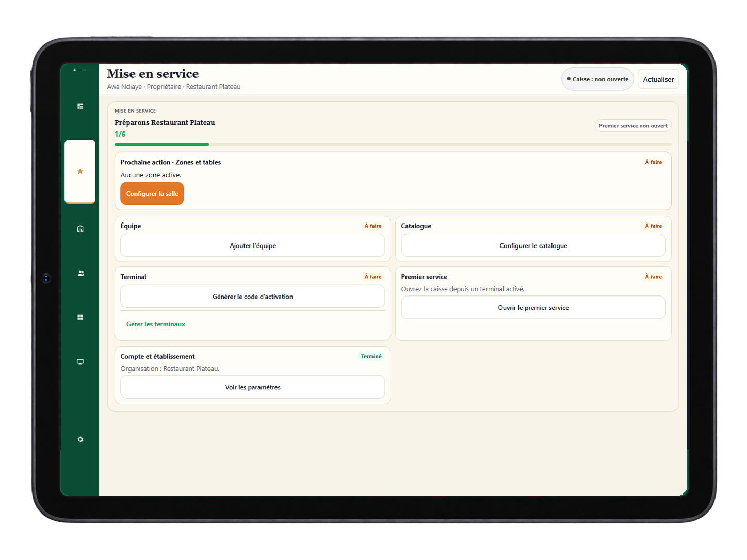This screenshot has height=560, width=747.
Task: Select the star setup icon in sidebar
Action: click(80, 171)
